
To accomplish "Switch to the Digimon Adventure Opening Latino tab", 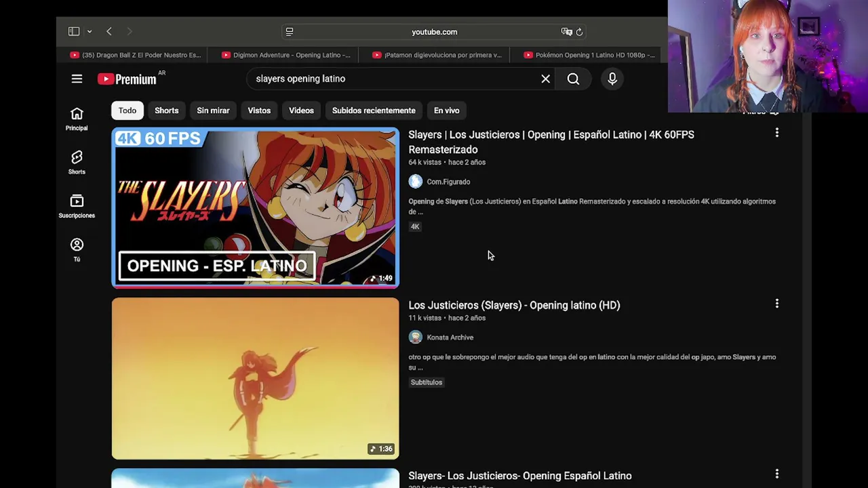I will coord(286,55).
